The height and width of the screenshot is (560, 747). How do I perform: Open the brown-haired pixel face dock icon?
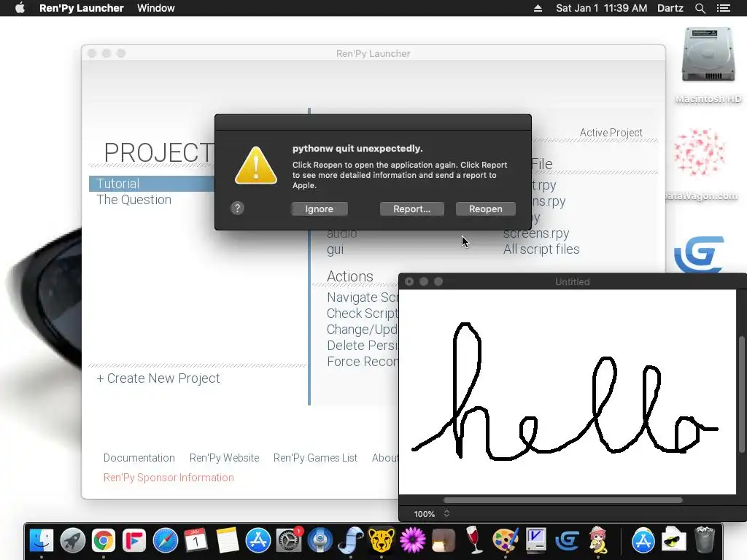tap(444, 540)
